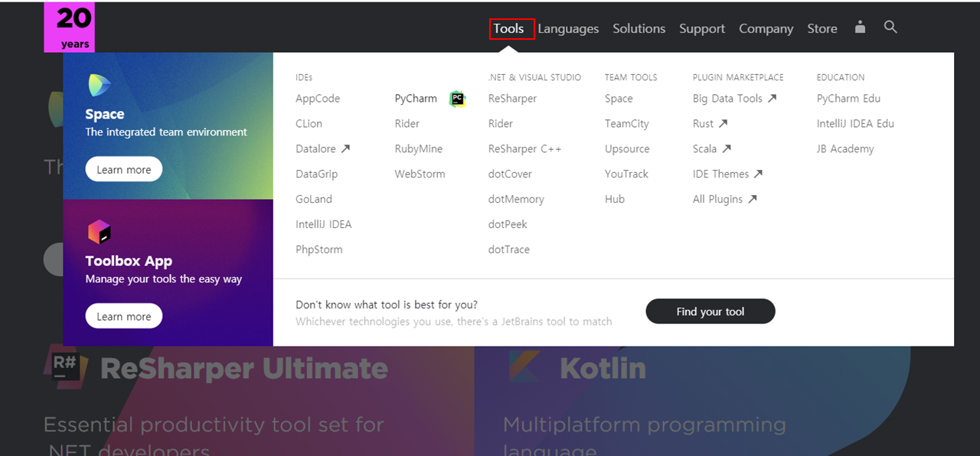Open the dotCover link
The height and width of the screenshot is (456, 980).
click(x=510, y=174)
